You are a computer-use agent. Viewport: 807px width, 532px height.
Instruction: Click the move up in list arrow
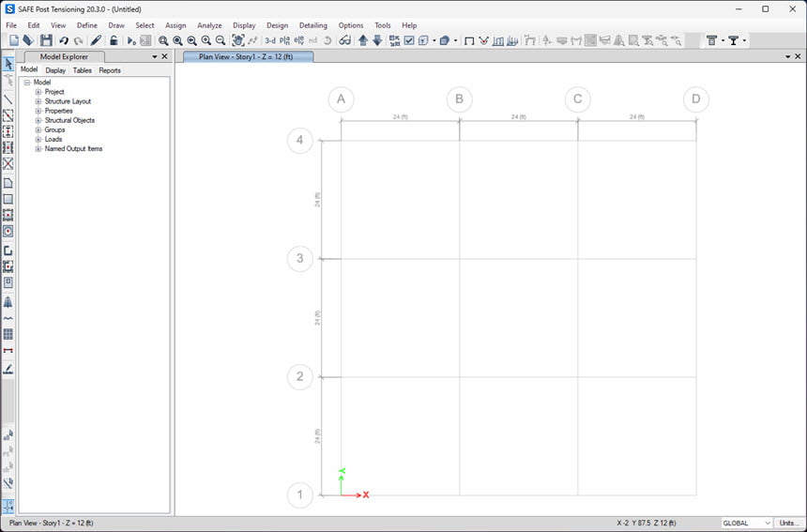point(363,40)
